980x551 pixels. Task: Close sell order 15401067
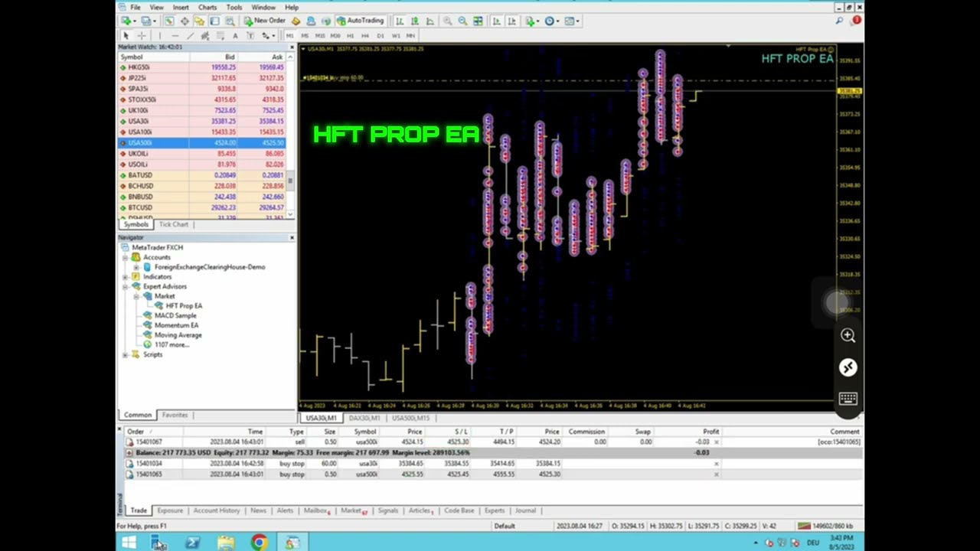point(717,442)
